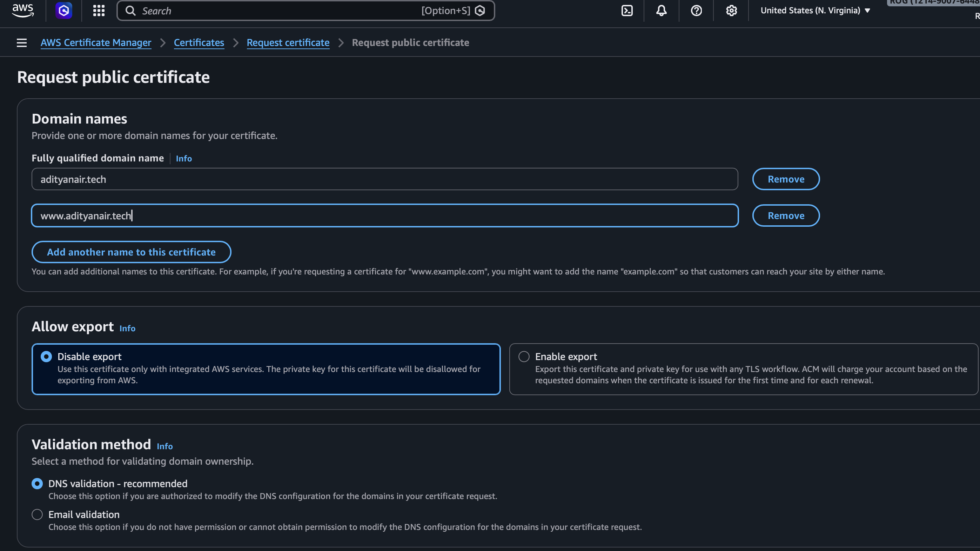Open the AWS Certificate Manager breadcrumb

[x=96, y=42]
